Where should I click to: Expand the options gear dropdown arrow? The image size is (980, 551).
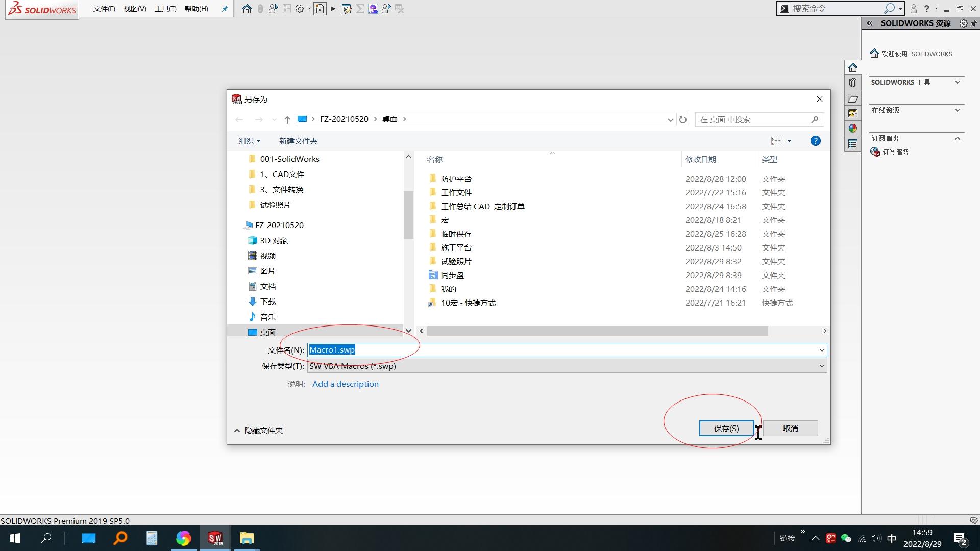tap(309, 9)
